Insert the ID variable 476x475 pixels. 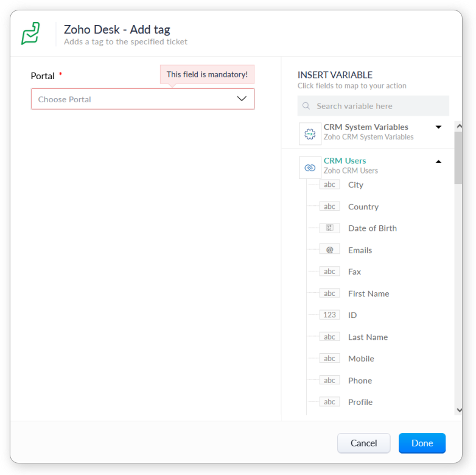[x=352, y=315]
